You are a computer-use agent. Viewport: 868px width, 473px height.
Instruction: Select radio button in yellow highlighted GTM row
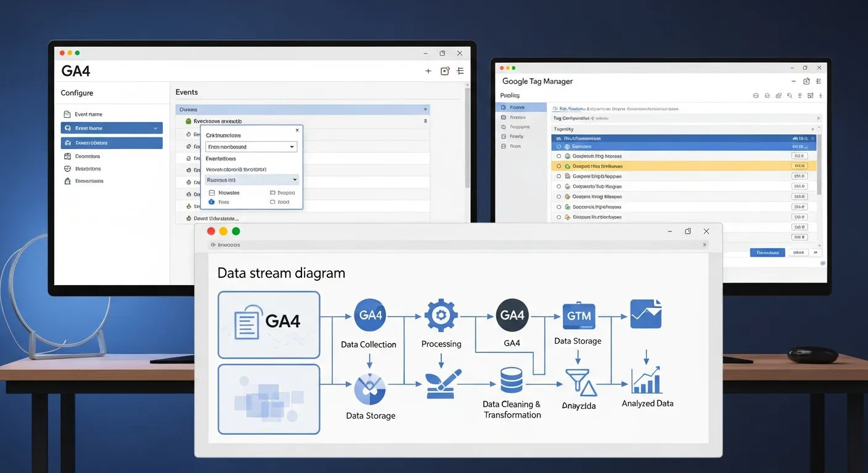559,166
